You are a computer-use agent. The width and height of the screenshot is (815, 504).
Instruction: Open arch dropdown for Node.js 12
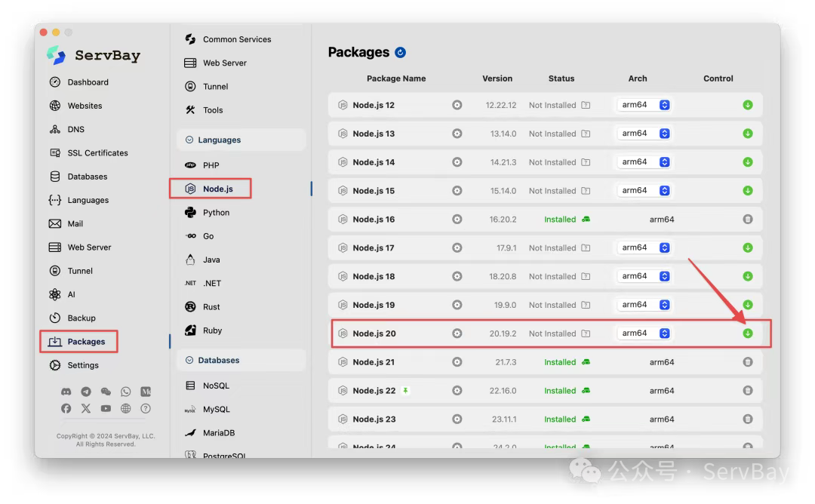click(644, 105)
